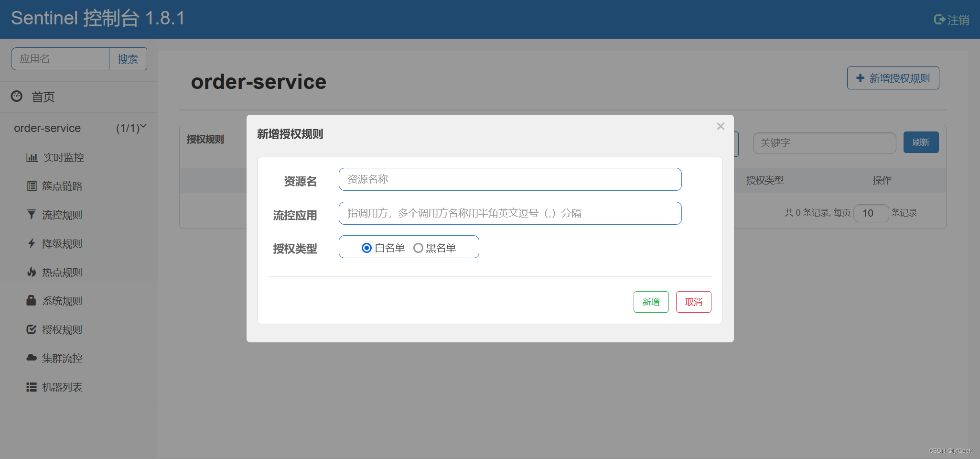Screen dimensions: 980x459
Task: Click the 资源名 field label
Action: click(301, 181)
